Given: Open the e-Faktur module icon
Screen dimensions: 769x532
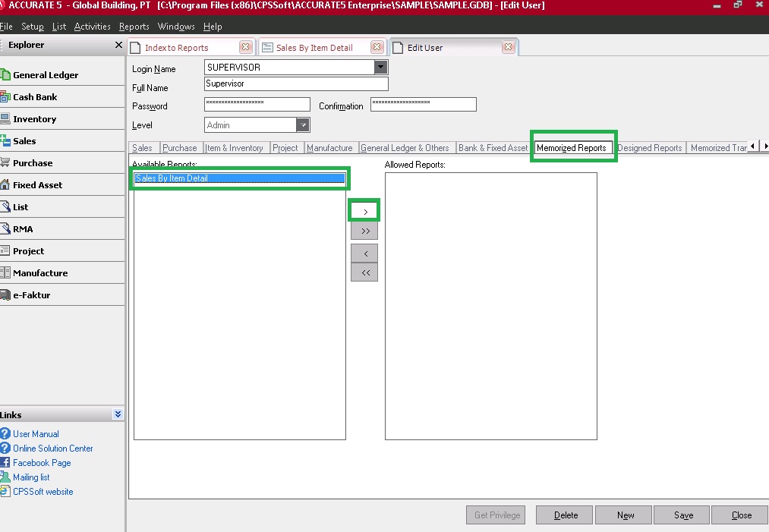Looking at the screenshot, I should [5, 295].
